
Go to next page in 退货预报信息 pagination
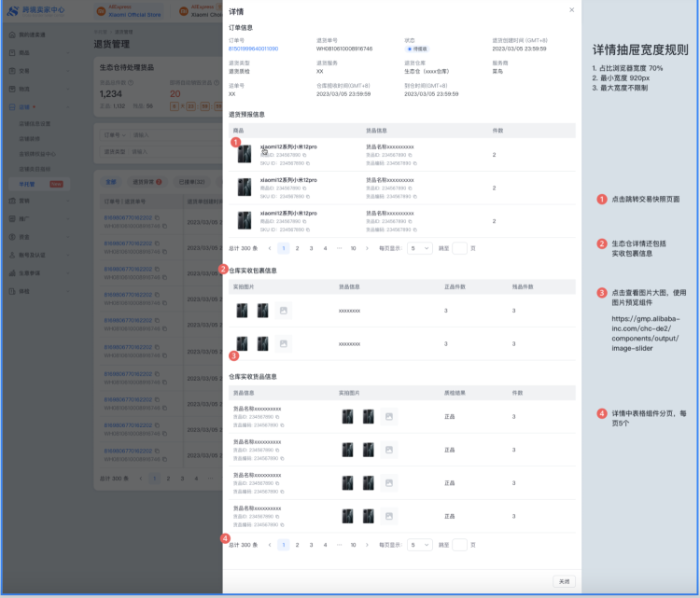pos(367,248)
